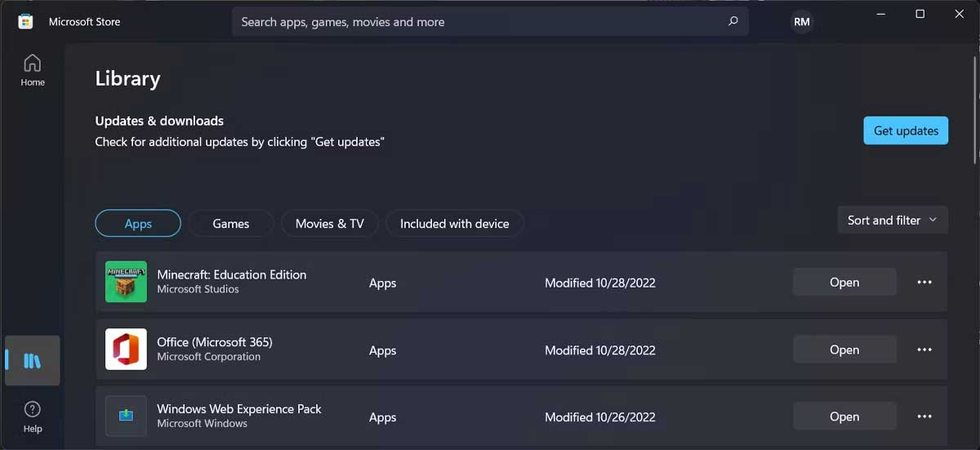Go to Home in sidebar
The width and height of the screenshot is (980, 450).
(33, 69)
